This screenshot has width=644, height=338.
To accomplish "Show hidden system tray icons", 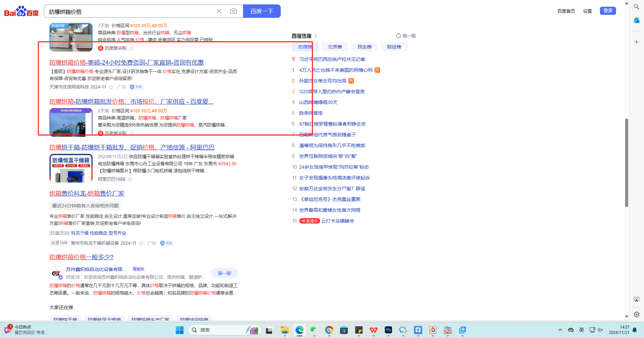I will pyautogui.click(x=560, y=330).
